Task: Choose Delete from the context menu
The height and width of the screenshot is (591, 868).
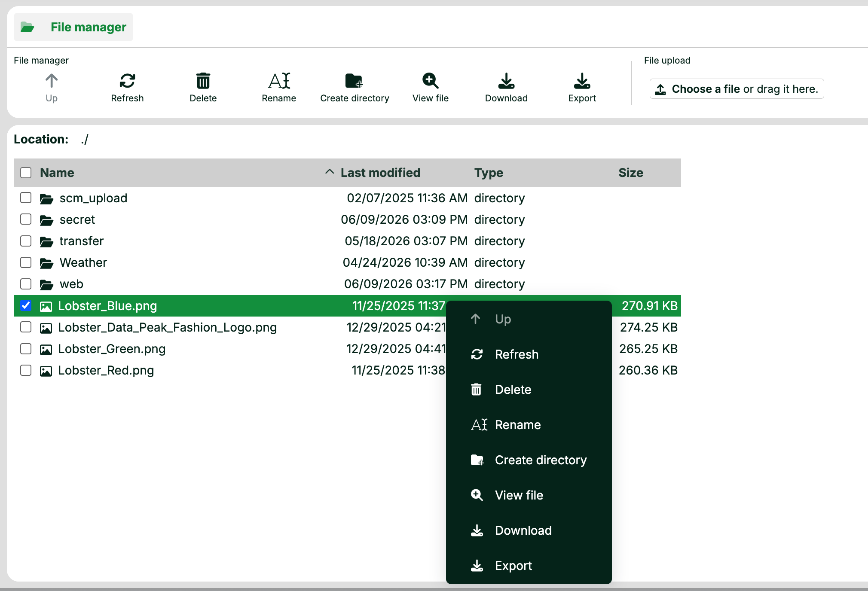Action: pos(529,390)
